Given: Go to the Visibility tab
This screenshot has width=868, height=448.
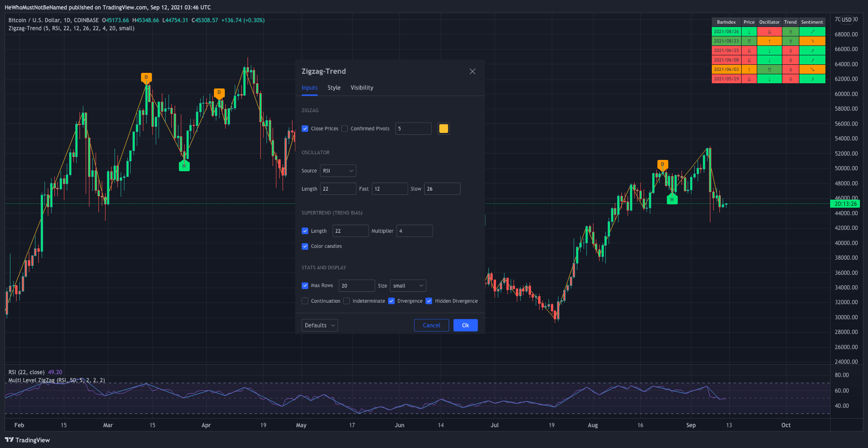Looking at the screenshot, I should coord(362,88).
